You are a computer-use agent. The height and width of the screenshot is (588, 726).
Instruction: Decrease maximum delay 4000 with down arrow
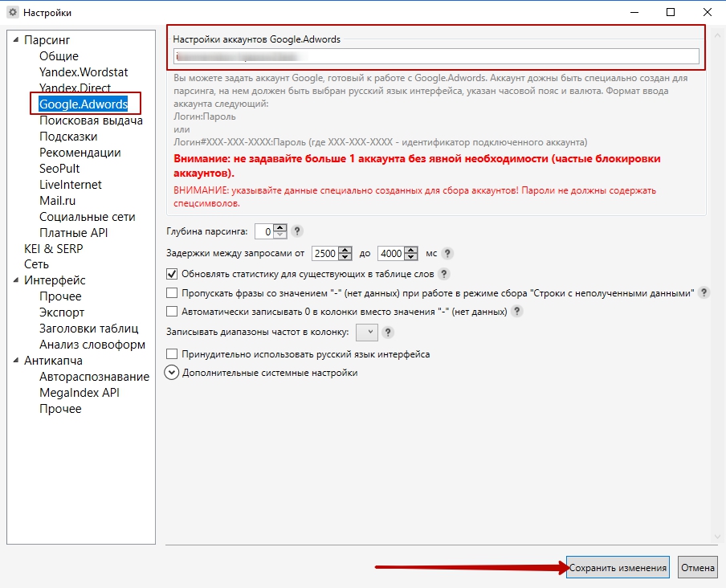click(x=411, y=257)
